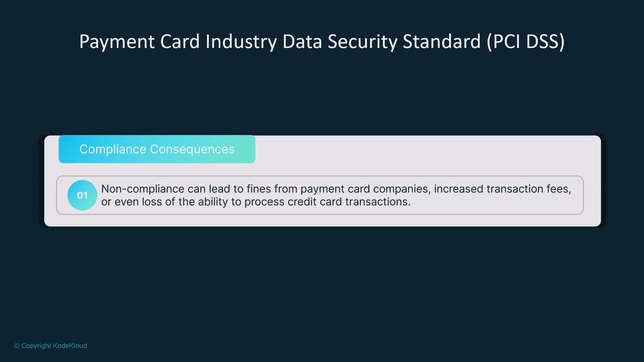
Task: Click the word "Data" in slide title
Action: coord(302,42)
